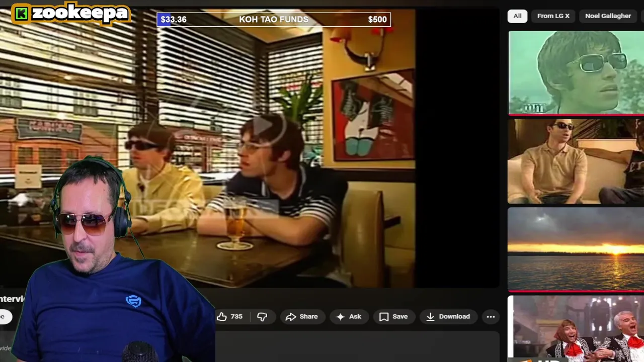
Task: Select the All filter chip
Action: (x=517, y=16)
